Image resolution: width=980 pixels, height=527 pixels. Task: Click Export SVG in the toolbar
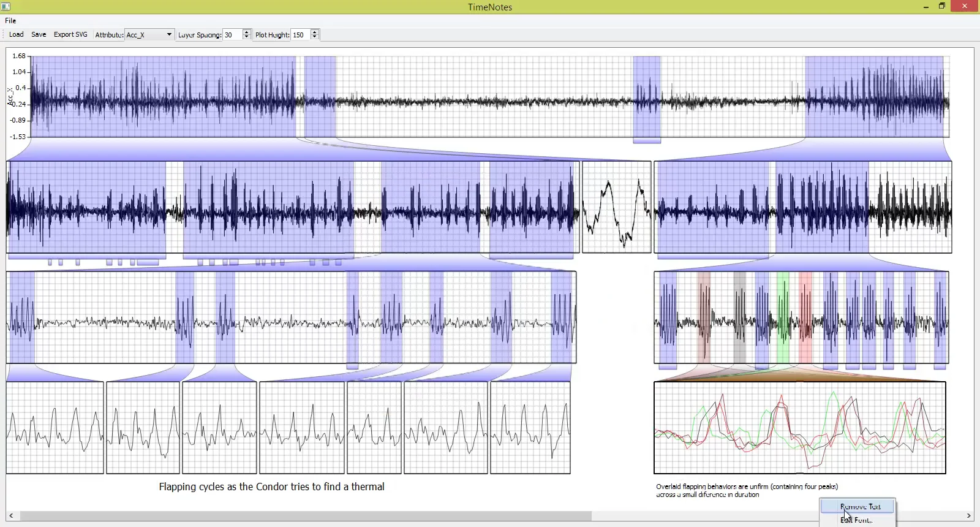pyautogui.click(x=70, y=34)
